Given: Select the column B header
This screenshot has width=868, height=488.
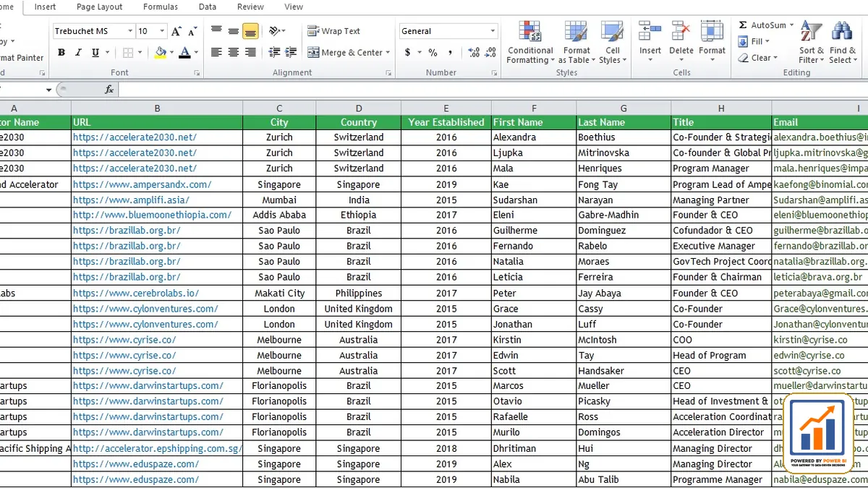Looking at the screenshot, I should click(x=157, y=108).
